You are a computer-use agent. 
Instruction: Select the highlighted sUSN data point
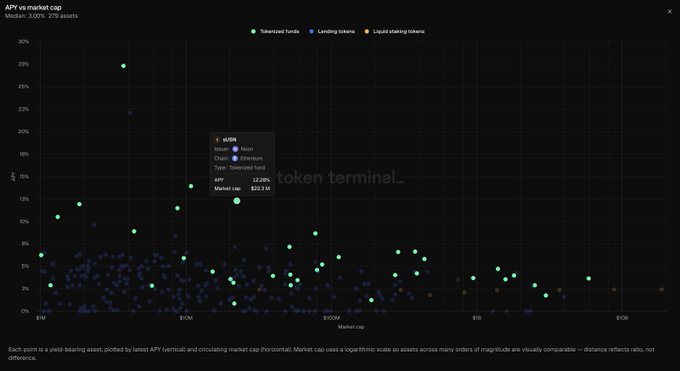237,201
